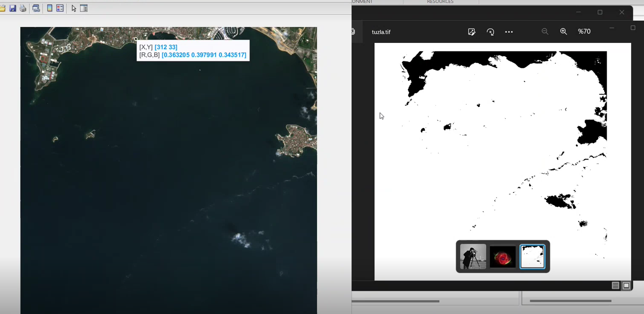Click the link plots toolbar icon
The image size is (644, 314).
point(36,8)
